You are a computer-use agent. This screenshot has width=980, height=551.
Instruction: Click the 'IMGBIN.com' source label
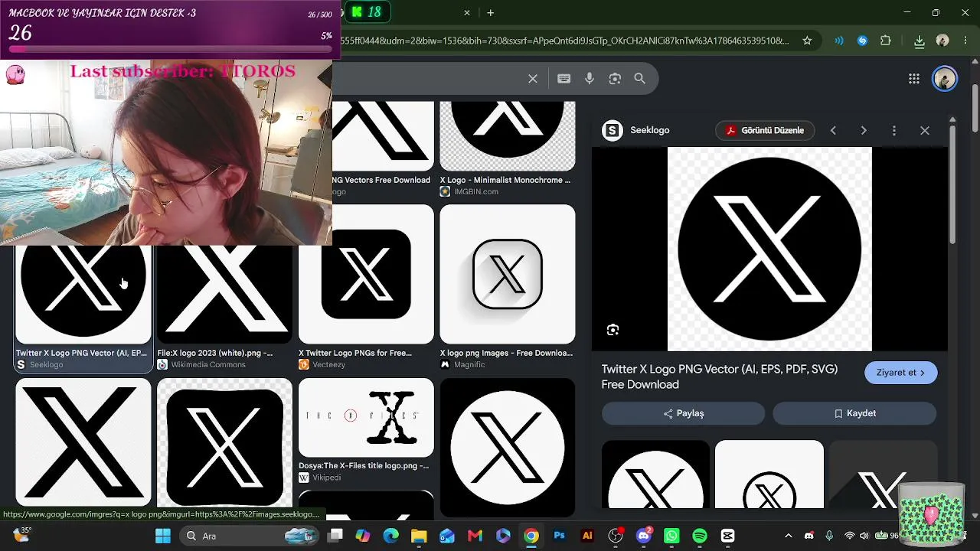click(x=476, y=191)
